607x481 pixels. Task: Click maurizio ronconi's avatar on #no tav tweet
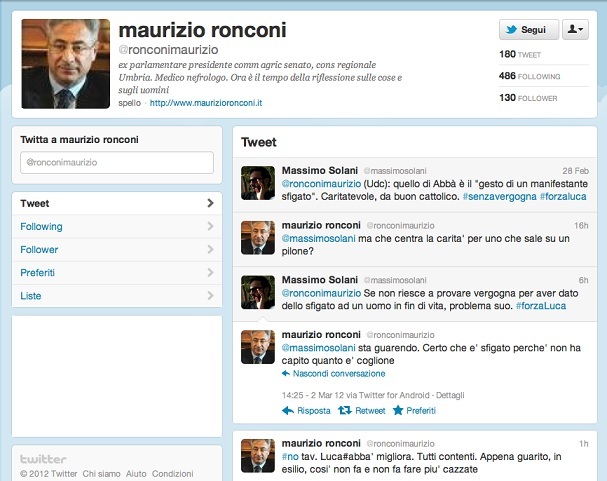(258, 456)
